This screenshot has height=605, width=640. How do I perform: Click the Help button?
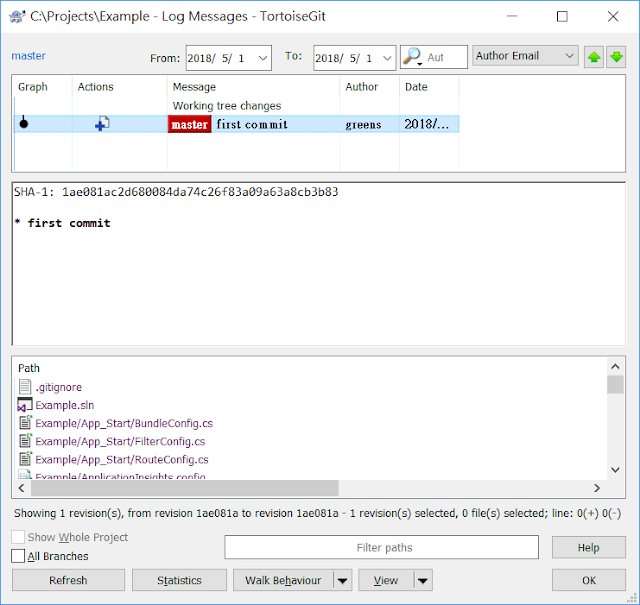click(x=589, y=547)
